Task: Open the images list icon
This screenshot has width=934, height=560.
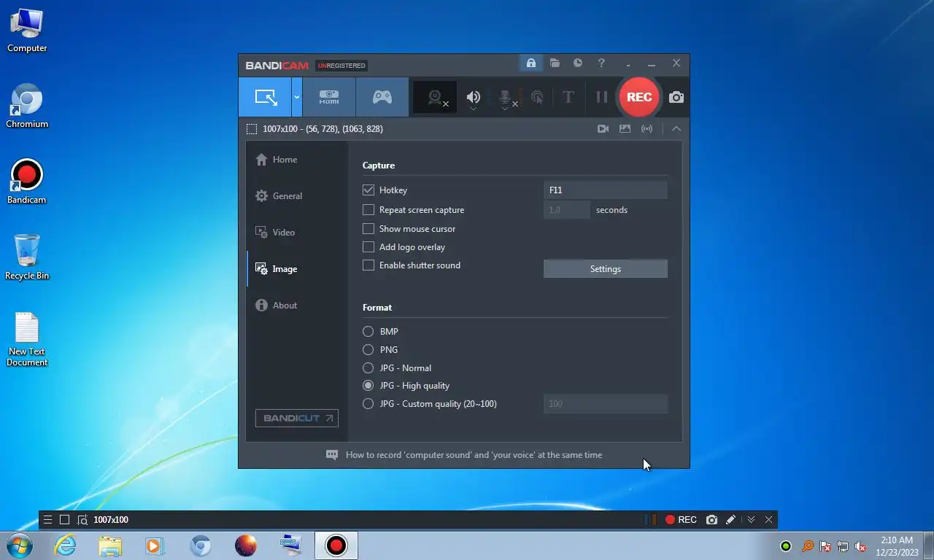Action: tap(625, 129)
